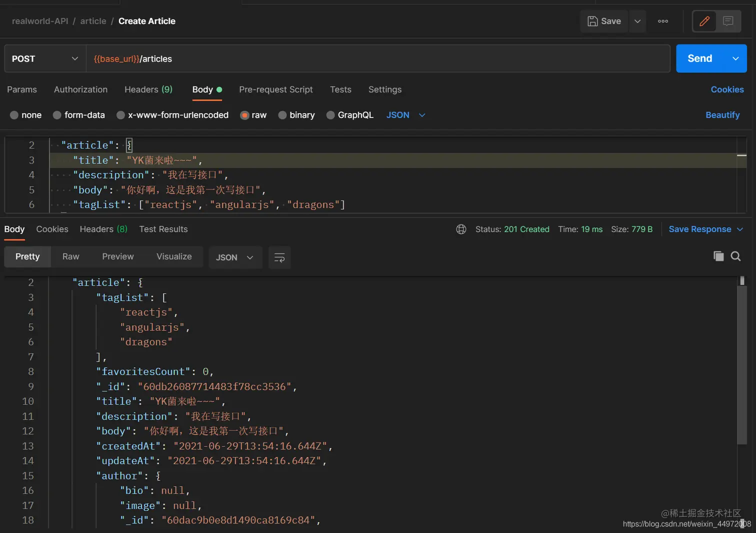Toggle the response line wrap icon
This screenshot has width=756, height=533.
[x=279, y=257]
